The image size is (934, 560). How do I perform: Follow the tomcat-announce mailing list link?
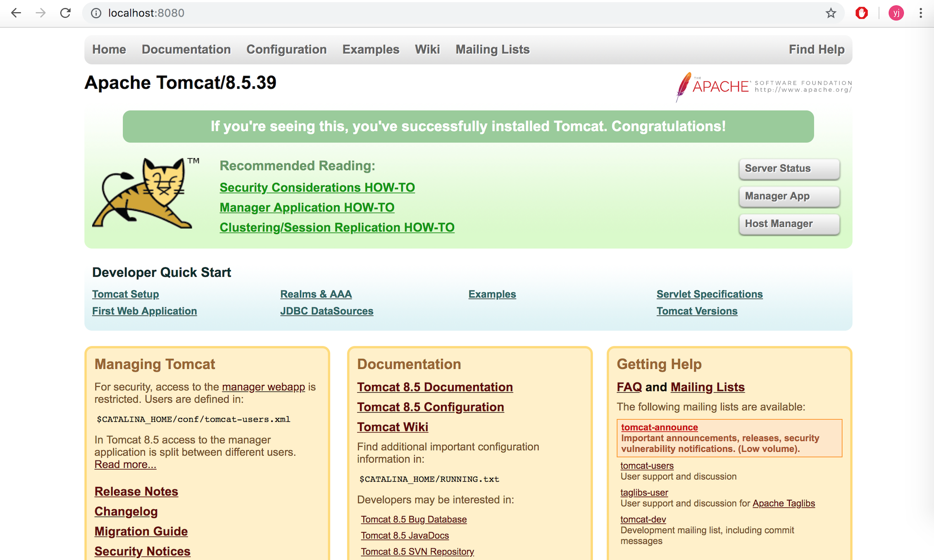coord(659,427)
